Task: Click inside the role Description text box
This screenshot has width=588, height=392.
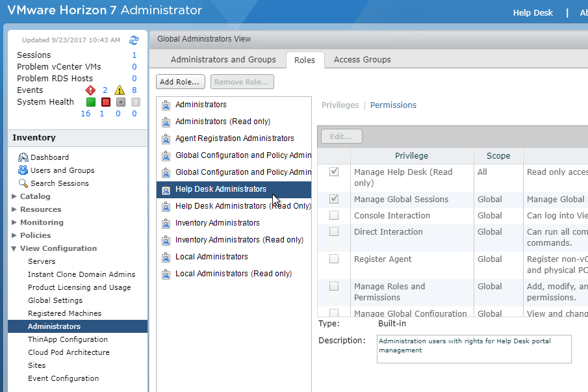Action: [x=474, y=349]
